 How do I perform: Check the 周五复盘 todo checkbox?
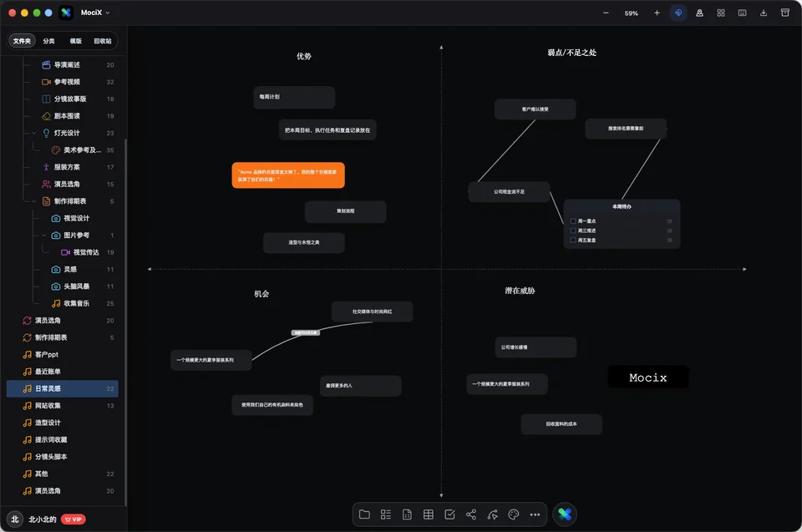(573, 240)
